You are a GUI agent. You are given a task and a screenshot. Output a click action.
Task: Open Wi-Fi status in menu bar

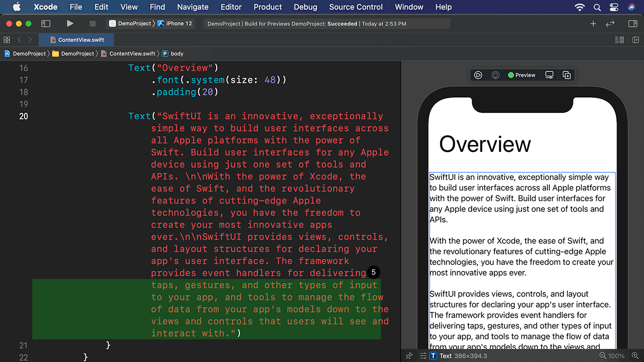(579, 7)
